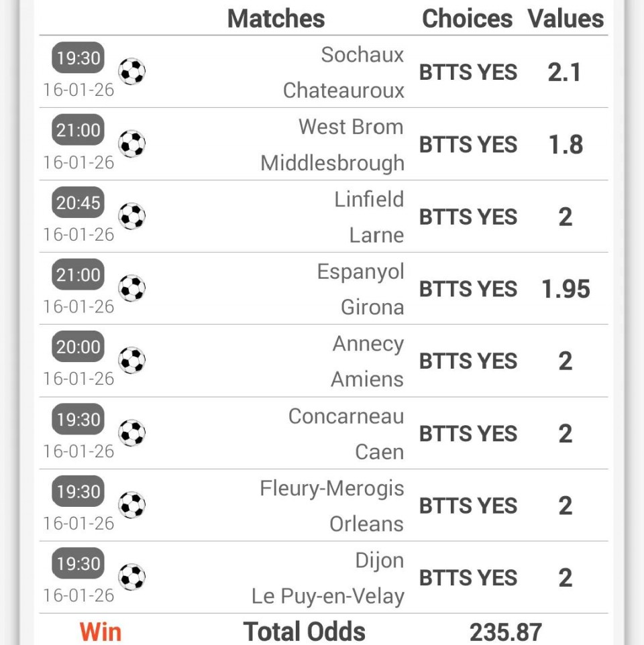Tap the soccer ball beside Dijon match
The image size is (644, 645).
pos(132,577)
